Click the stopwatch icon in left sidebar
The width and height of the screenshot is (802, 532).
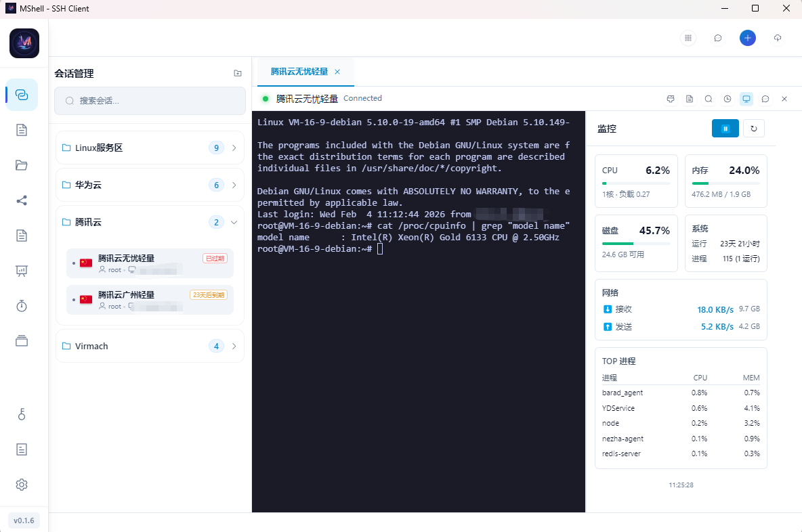22,306
